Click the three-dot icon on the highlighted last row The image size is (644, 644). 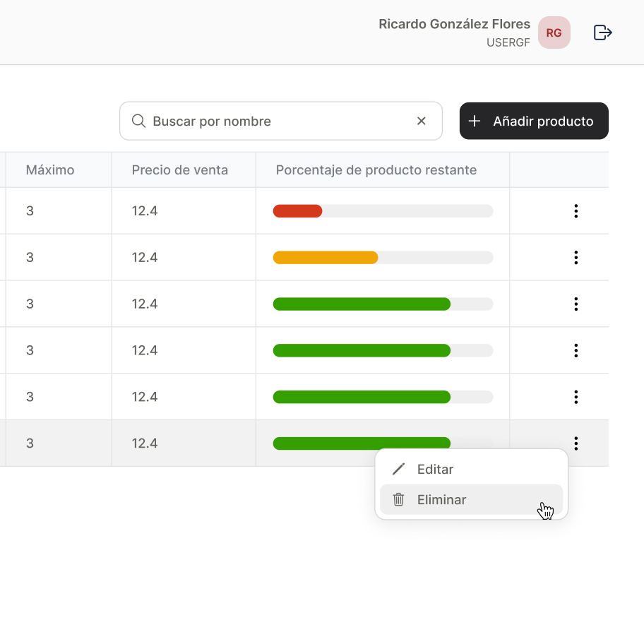[x=576, y=443]
